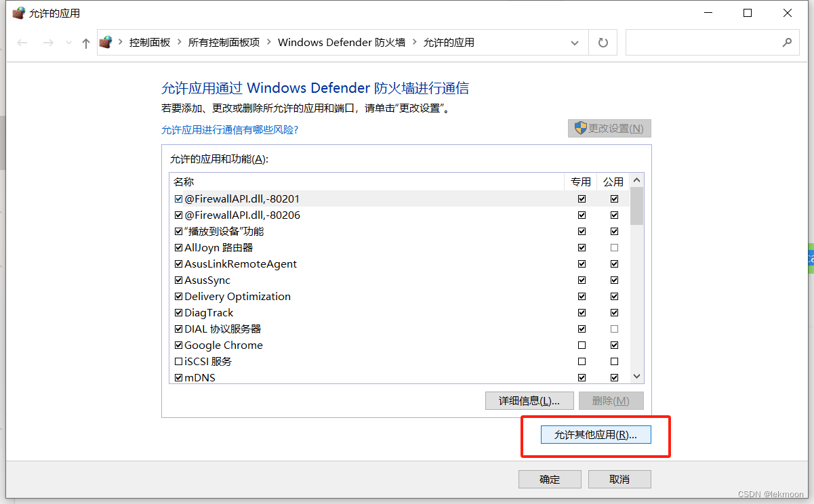Toggle AsusSync private checkbox

pyautogui.click(x=582, y=280)
